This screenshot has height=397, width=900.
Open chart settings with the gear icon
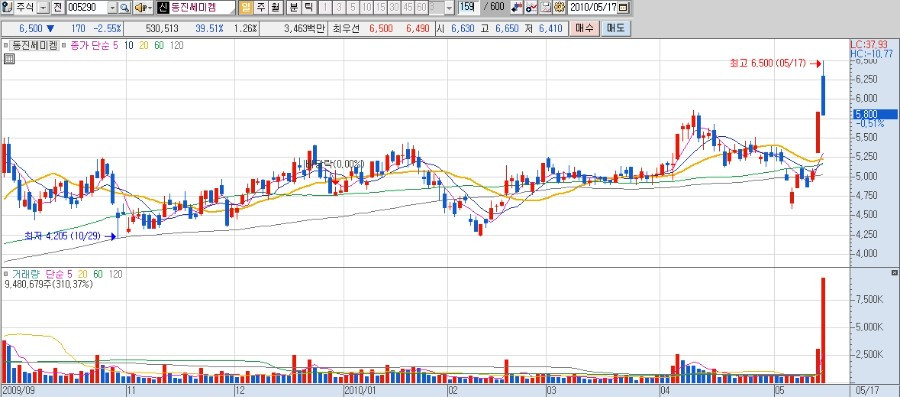click(558, 8)
